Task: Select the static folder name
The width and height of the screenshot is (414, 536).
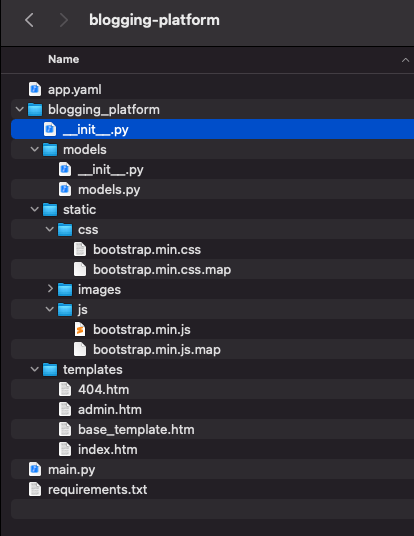Action: pyautogui.click(x=79, y=210)
